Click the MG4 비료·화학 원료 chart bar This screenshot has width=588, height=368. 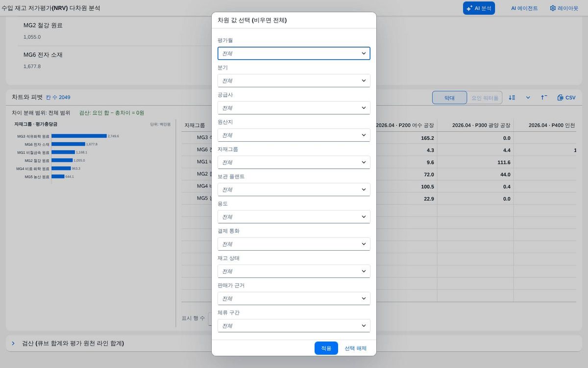(61, 168)
